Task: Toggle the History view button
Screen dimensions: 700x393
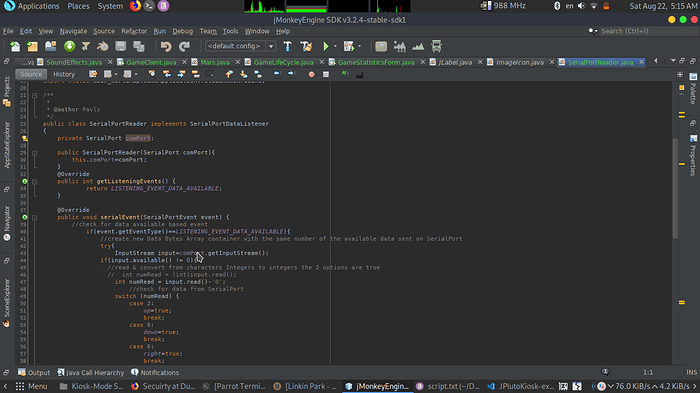Action: 64,74
